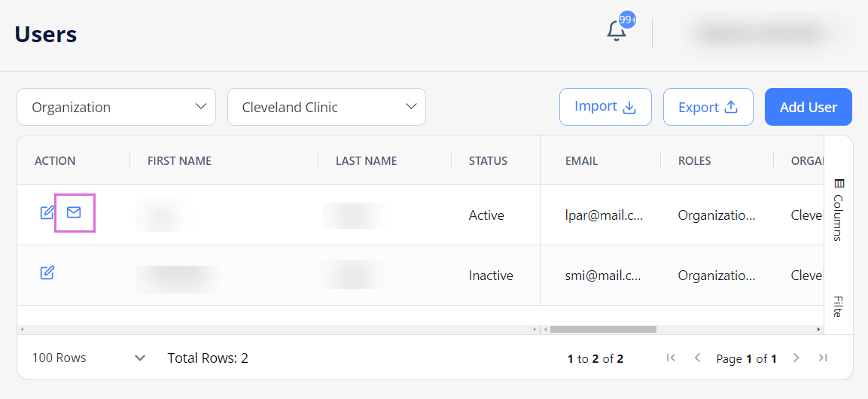Screen dimensions: 868x399
Task: Click the Add User button
Action: [809, 107]
